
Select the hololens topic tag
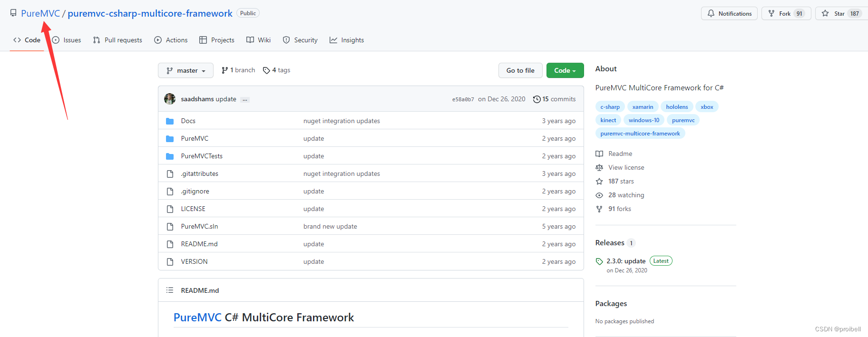677,107
